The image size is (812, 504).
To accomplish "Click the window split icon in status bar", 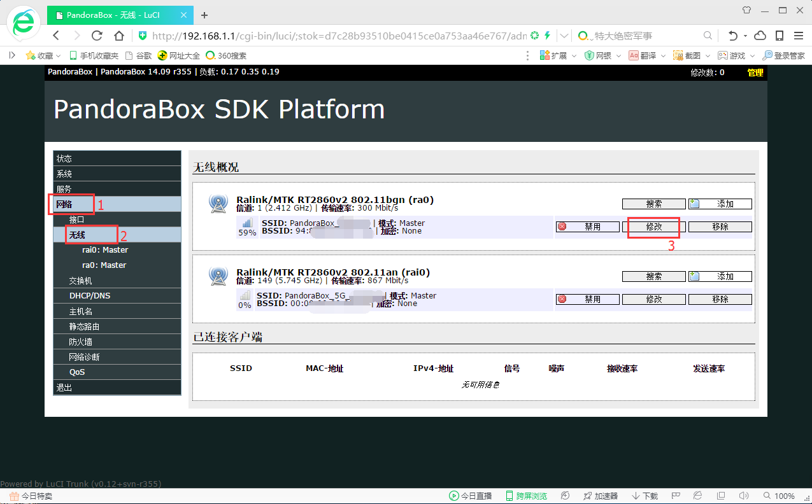I will click(x=720, y=496).
